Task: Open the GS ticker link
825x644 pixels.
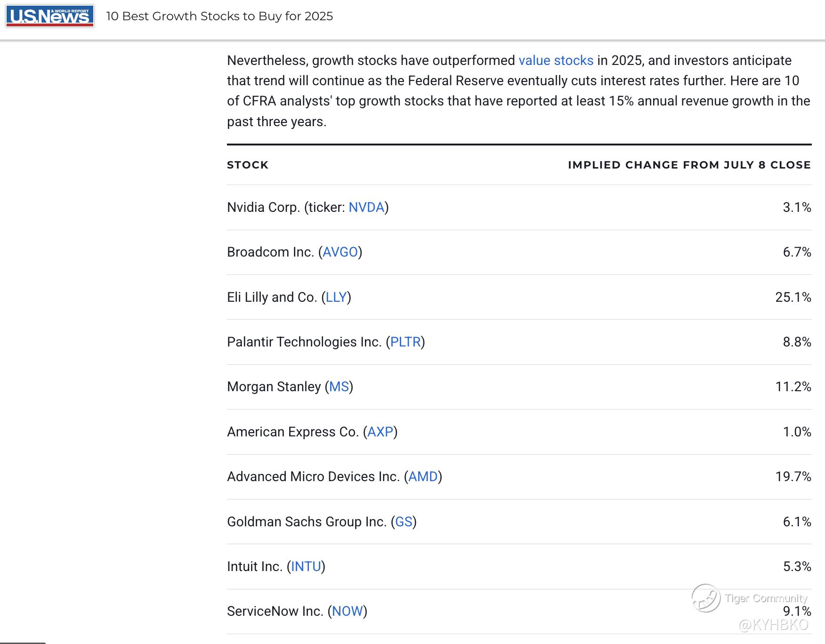Action: tap(404, 522)
